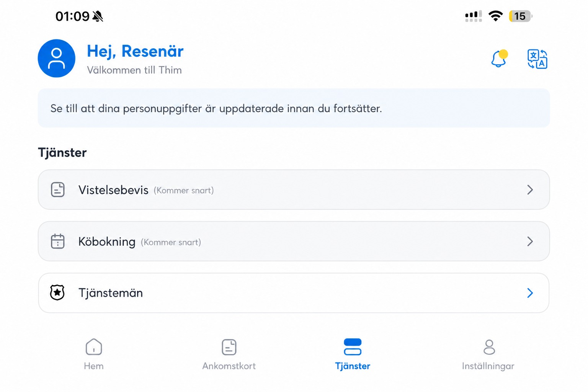Tap the personal details reminder banner
Viewport: 588px width, 392px height.
(x=294, y=108)
